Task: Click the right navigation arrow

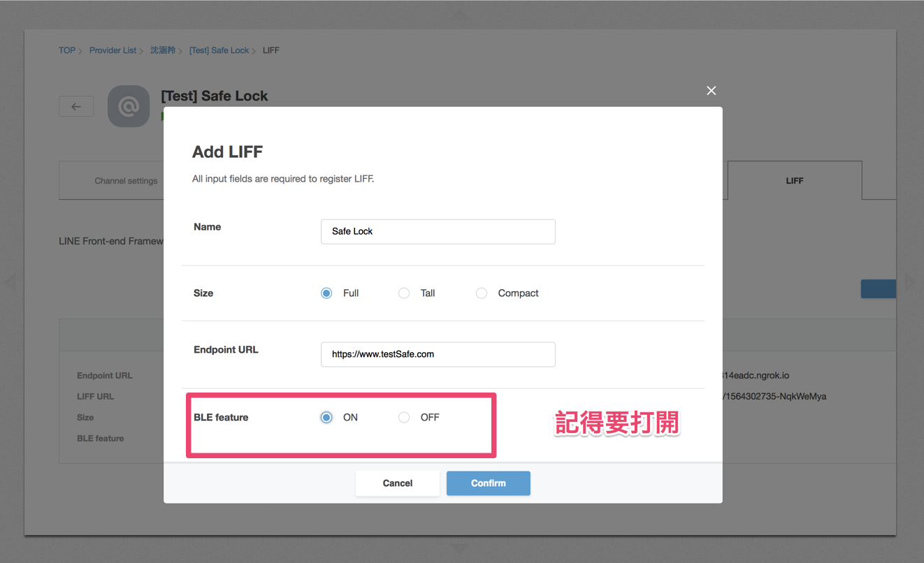Action: 910,281
